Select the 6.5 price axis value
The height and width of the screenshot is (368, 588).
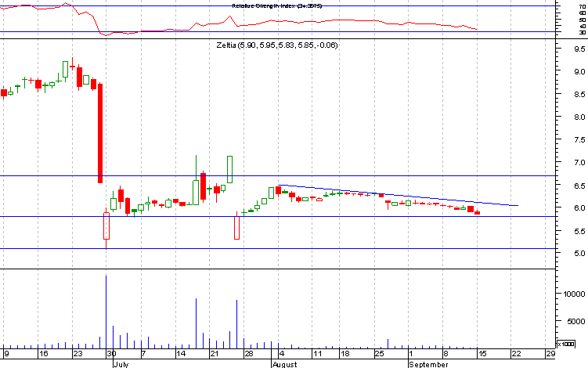(x=579, y=186)
